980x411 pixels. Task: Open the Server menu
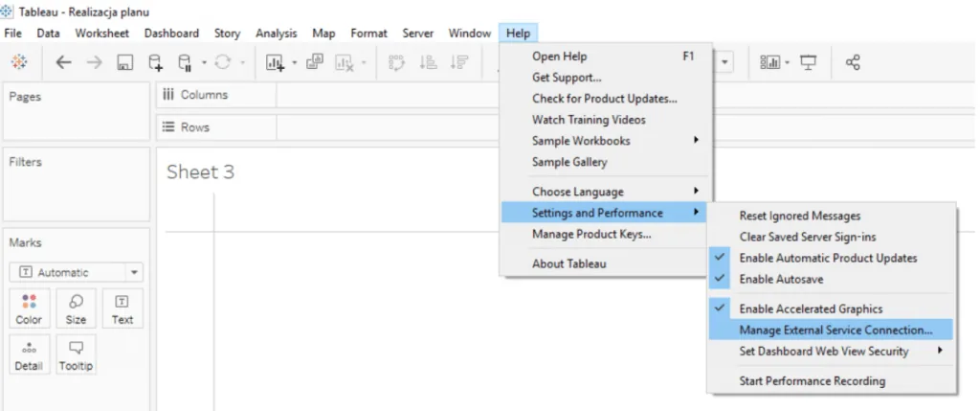[x=418, y=34]
